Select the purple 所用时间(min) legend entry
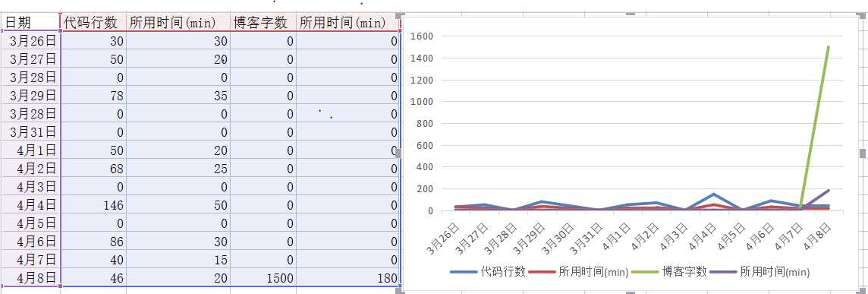 (x=760, y=272)
